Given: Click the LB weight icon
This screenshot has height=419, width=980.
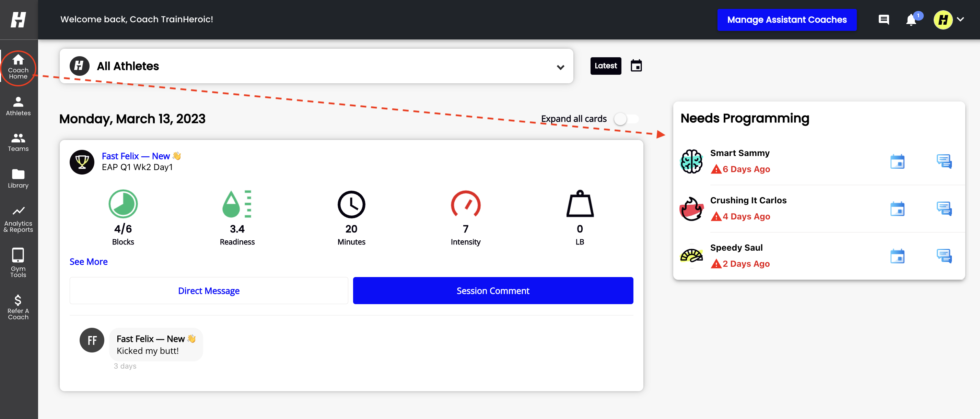Looking at the screenshot, I should coord(580,203).
